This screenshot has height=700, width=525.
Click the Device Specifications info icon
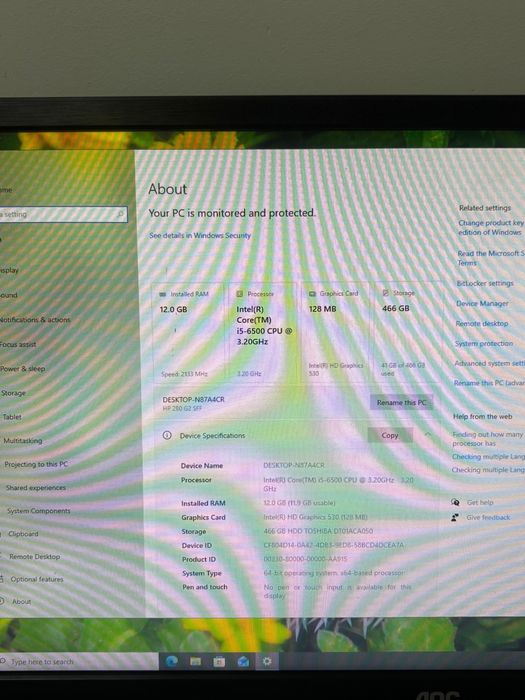[167, 435]
